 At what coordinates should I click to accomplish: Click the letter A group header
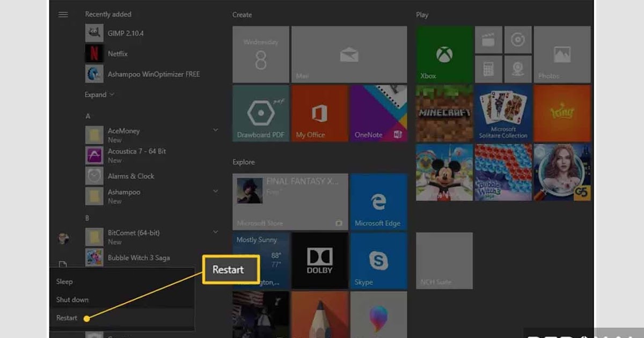pyautogui.click(x=88, y=116)
